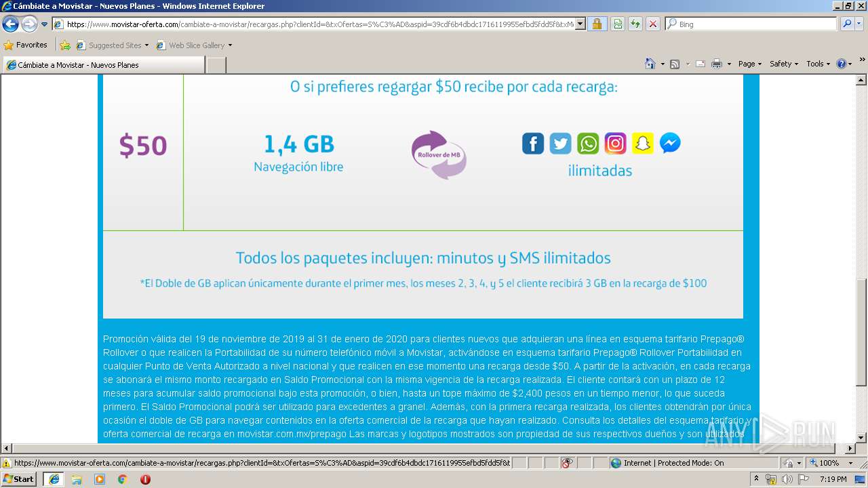Click the $50 price label
Image resolution: width=868 pixels, height=488 pixels.
(x=143, y=146)
